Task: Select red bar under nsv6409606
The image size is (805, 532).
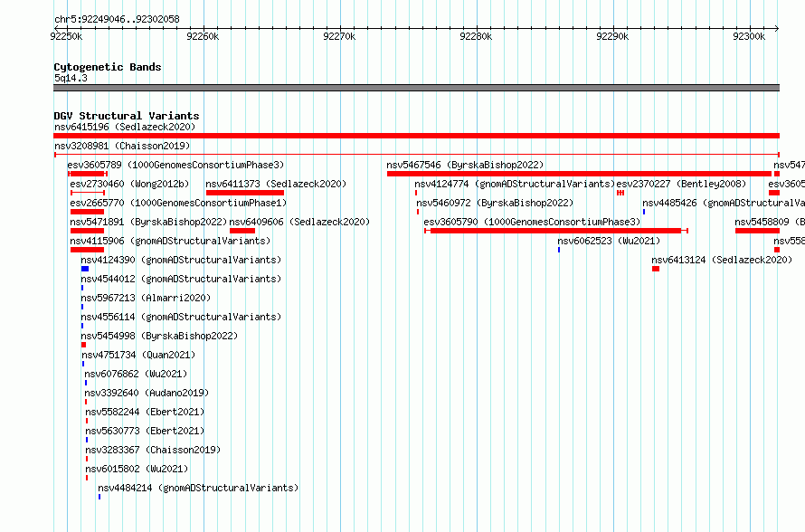Action: 242,231
